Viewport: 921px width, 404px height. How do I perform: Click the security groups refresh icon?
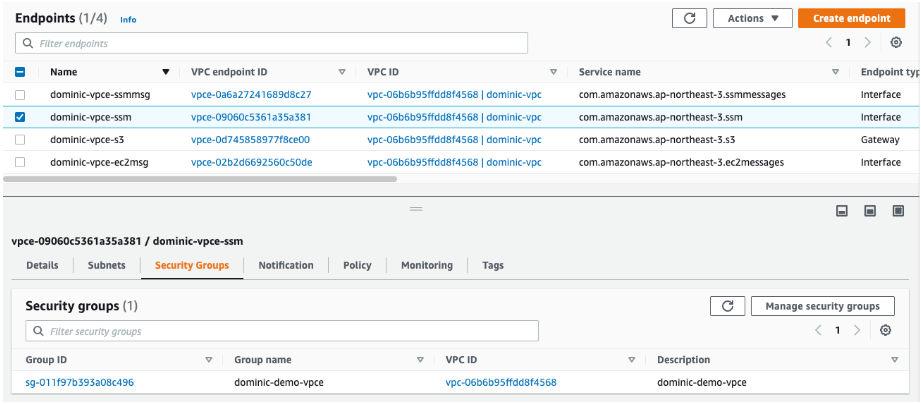pyautogui.click(x=727, y=306)
